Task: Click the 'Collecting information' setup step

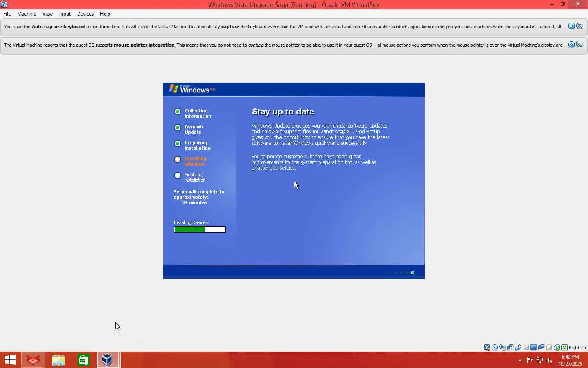Action: click(198, 113)
